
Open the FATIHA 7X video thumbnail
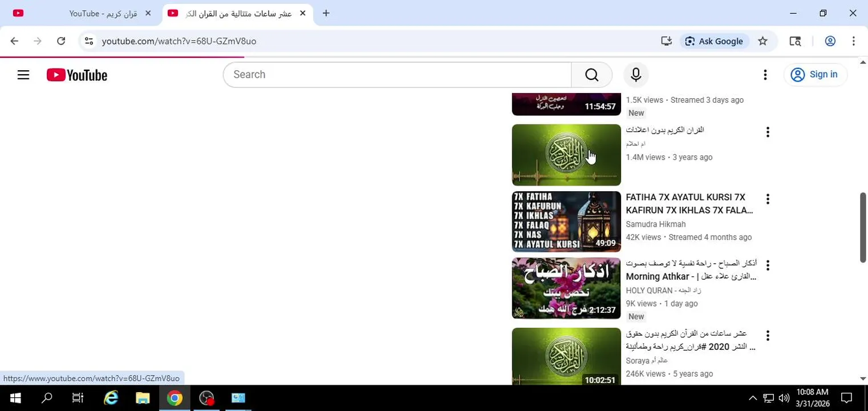[566, 221]
